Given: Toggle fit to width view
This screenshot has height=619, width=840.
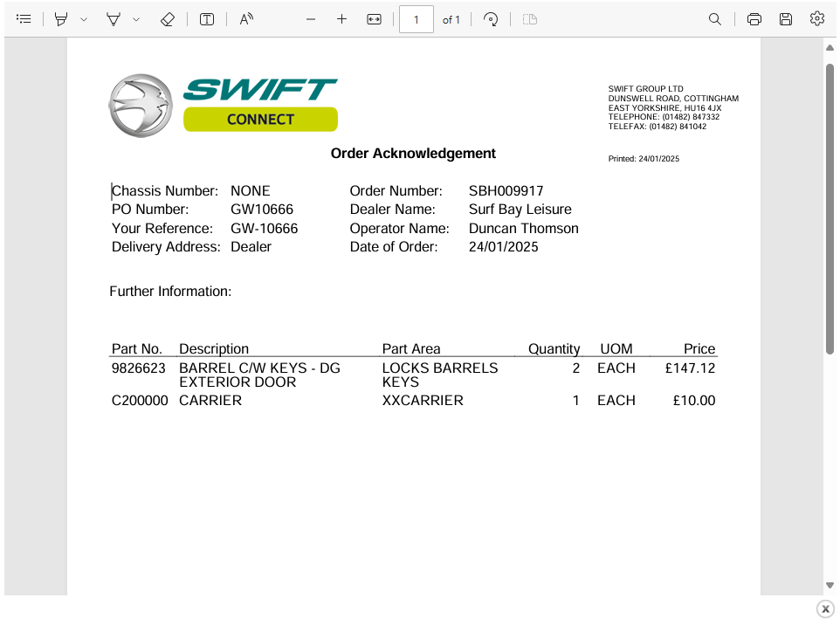Looking at the screenshot, I should (x=374, y=19).
